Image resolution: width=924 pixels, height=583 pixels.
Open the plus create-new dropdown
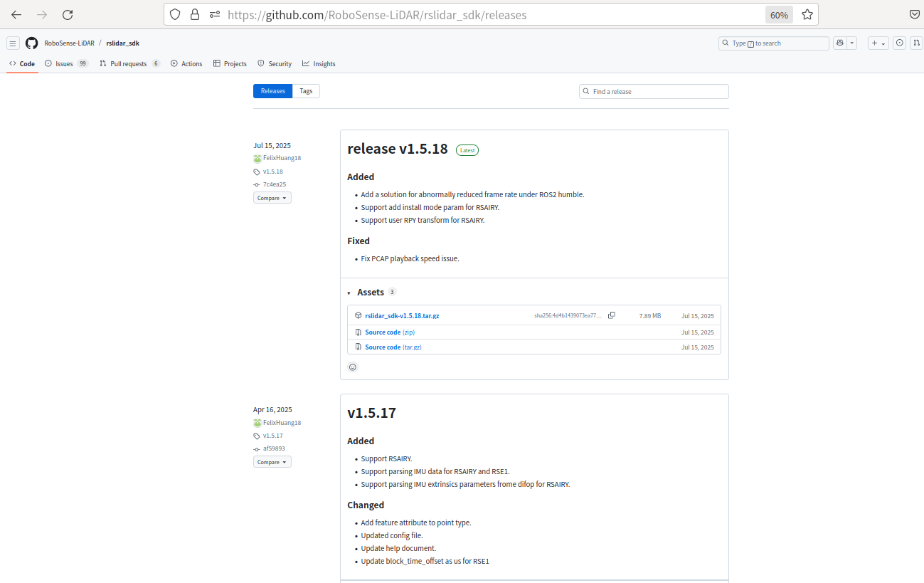pos(878,43)
